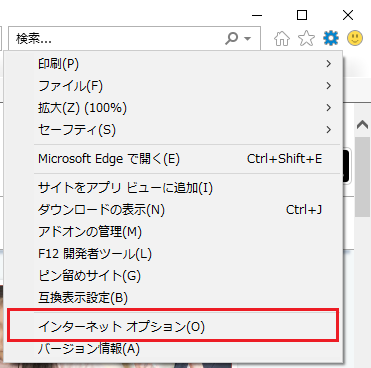Open the 印刷(P) submenu
The image size is (371, 368).
pos(173,64)
